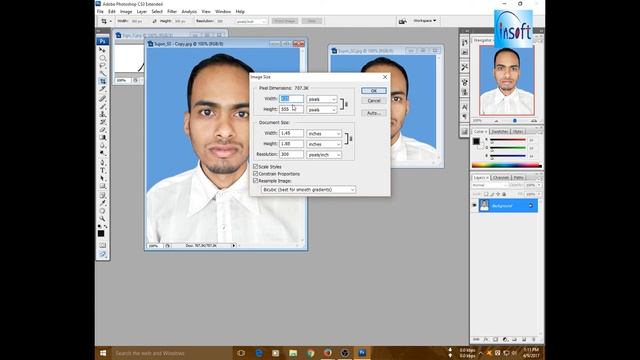This screenshot has width=640, height=360.
Task: Switch to the Paths tab
Action: (x=519, y=178)
